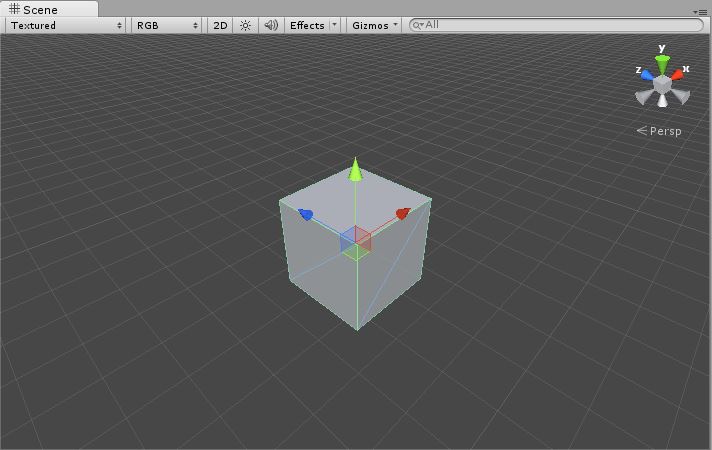Click the blue plane handle on move gizmo
This screenshot has height=450, width=712.
click(348, 239)
